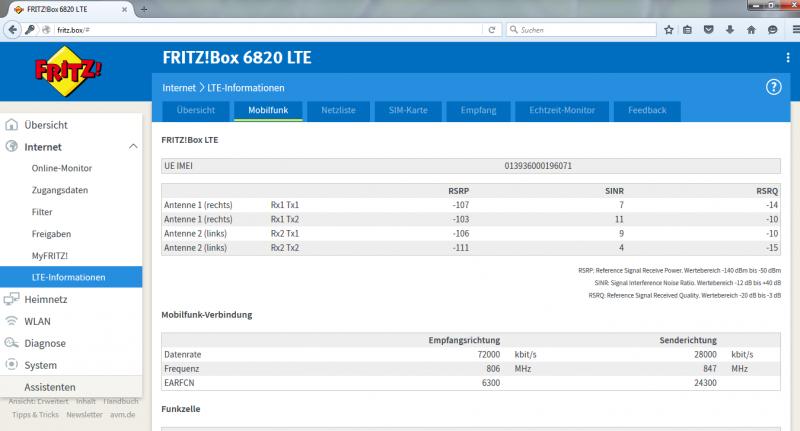Click the Internet breadcrumb link
This screenshot has width=800, height=431.
[x=179, y=88]
